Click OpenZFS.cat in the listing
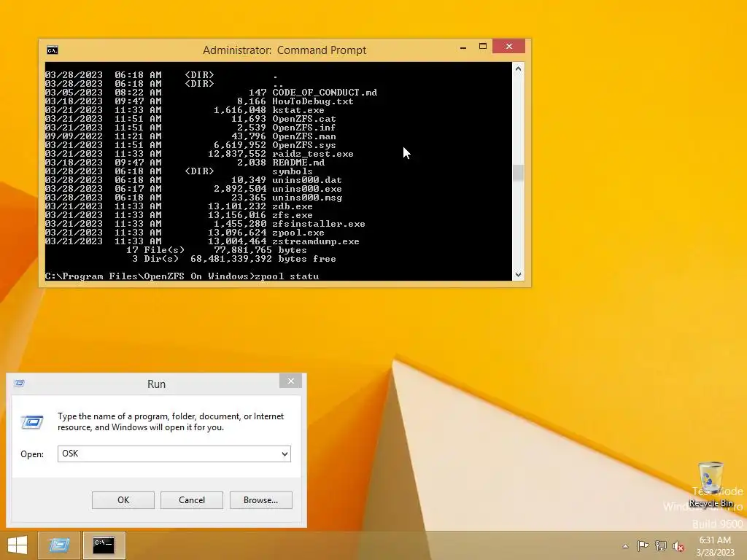Screen dimensions: 747x560 (304, 119)
